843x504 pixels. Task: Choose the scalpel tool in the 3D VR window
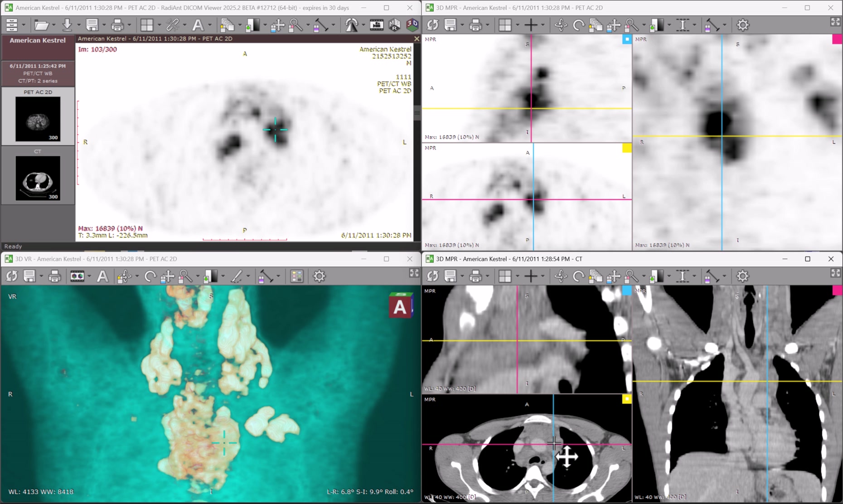coord(237,276)
